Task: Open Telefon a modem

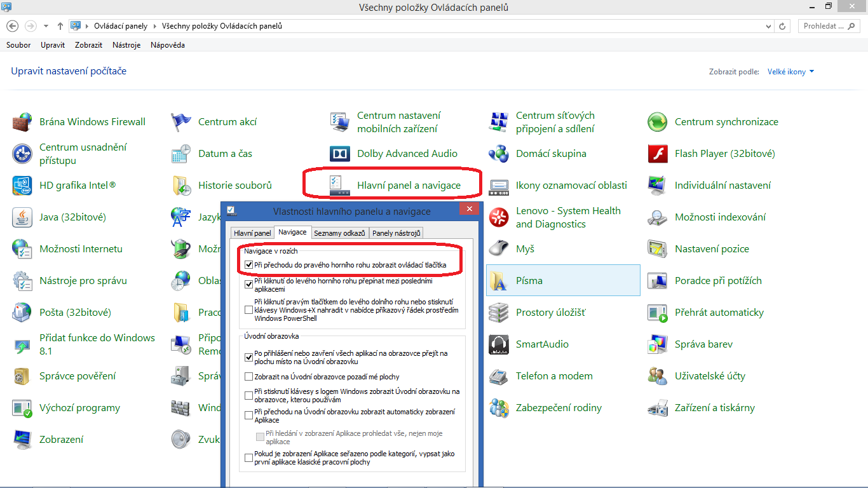Action: click(x=541, y=376)
